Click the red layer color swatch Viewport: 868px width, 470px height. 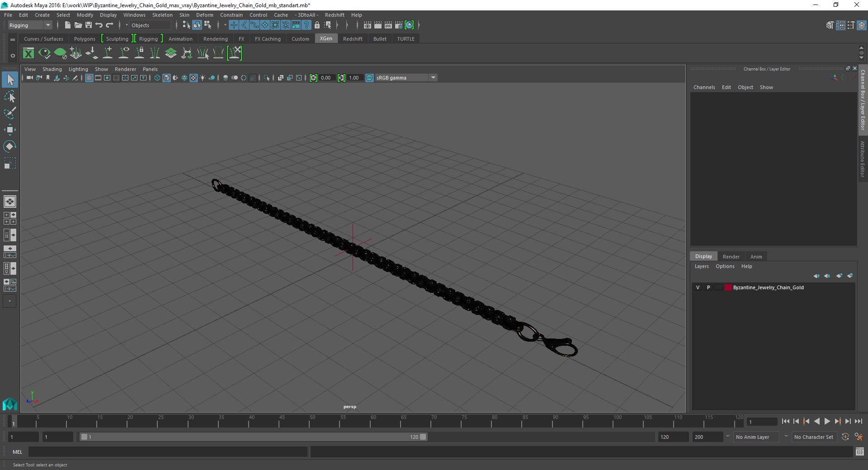(728, 287)
